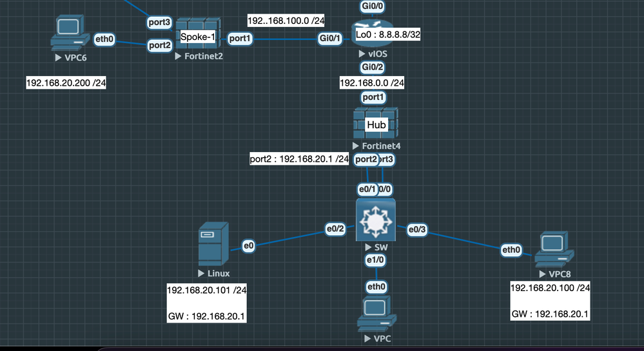Click the VPC6 node name
The image size is (644, 351).
(75, 58)
